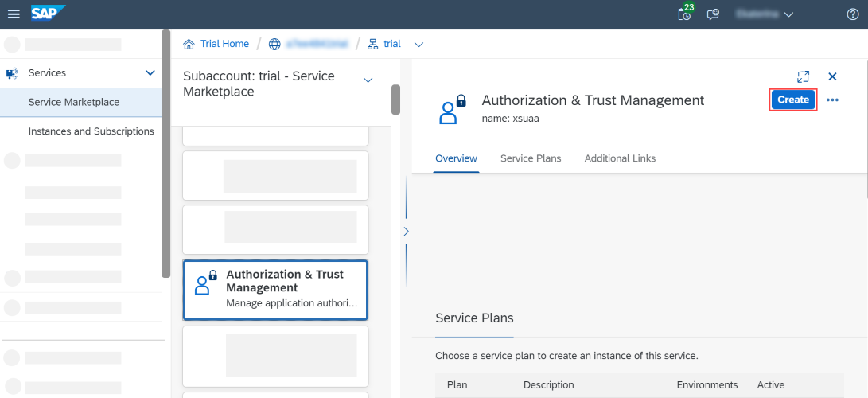Screen dimensions: 868x398
Task: Click the Trial Home house icon
Action: [x=189, y=44]
